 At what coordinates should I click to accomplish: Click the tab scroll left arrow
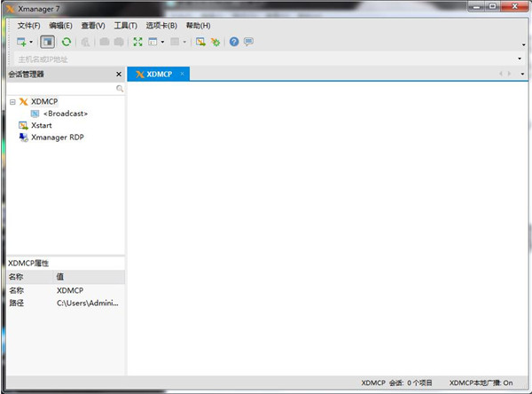pyautogui.click(x=501, y=74)
